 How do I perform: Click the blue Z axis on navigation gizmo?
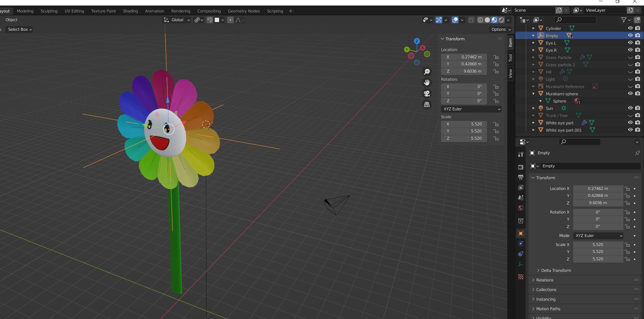[x=417, y=41]
